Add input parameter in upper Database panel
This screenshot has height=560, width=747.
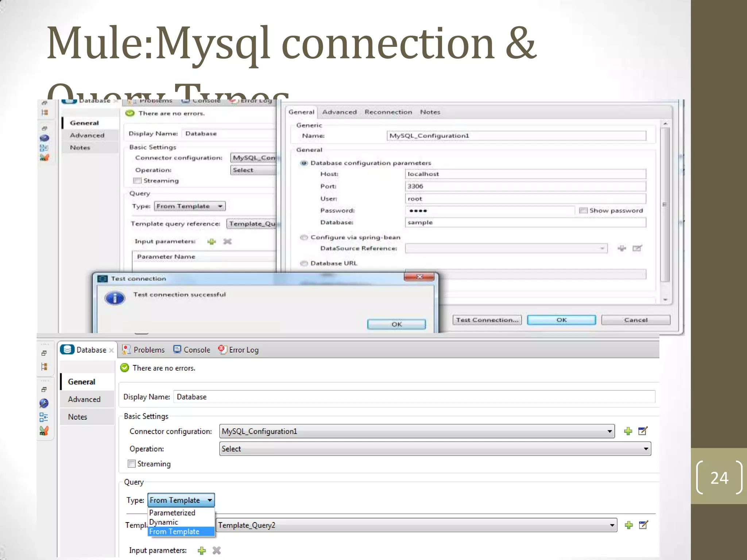tap(212, 241)
